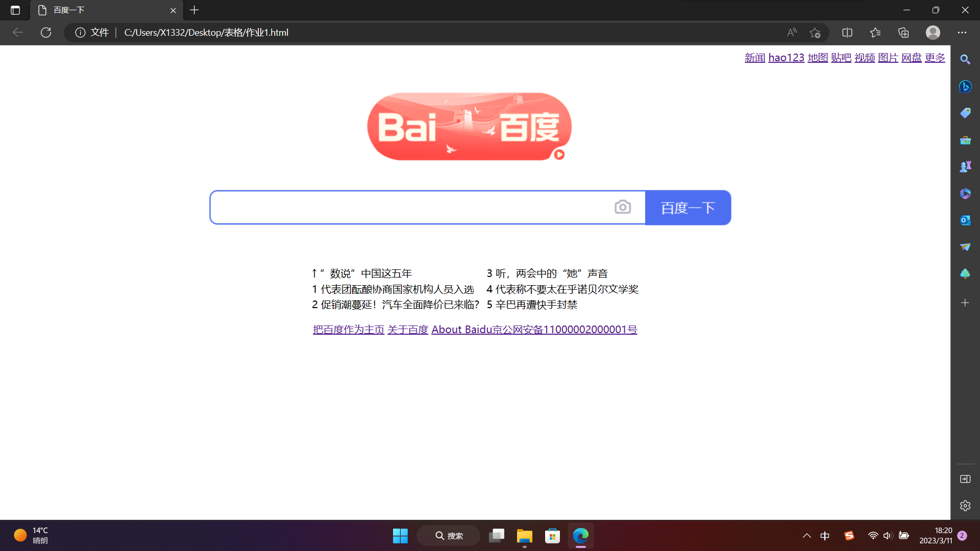Open the user profile avatar

[x=933, y=33]
